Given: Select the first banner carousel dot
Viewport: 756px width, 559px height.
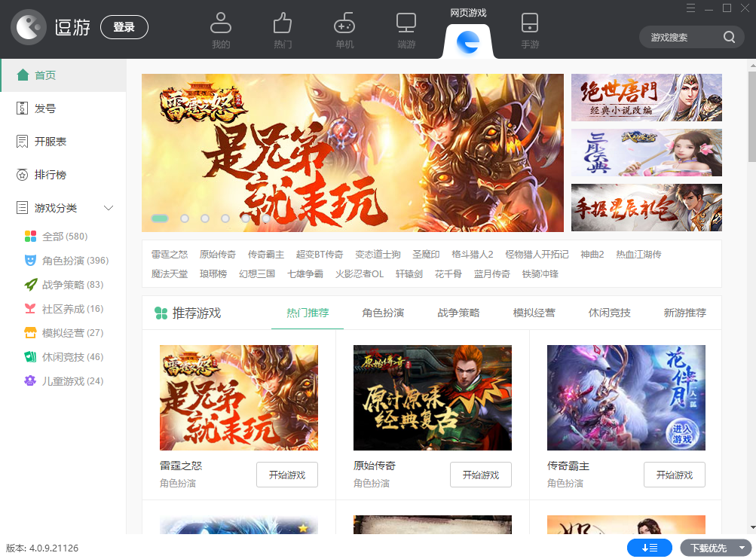Looking at the screenshot, I should (x=160, y=218).
